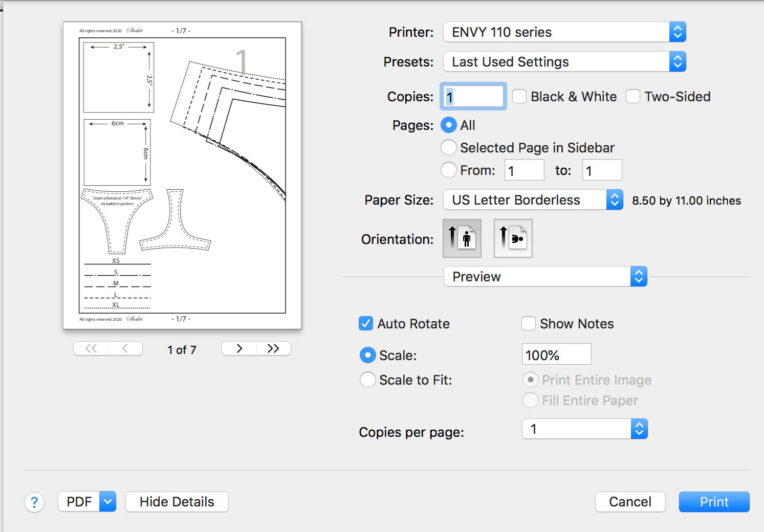764x532 pixels.
Task: Click the 'Copies per page:' label
Action: coord(411,432)
